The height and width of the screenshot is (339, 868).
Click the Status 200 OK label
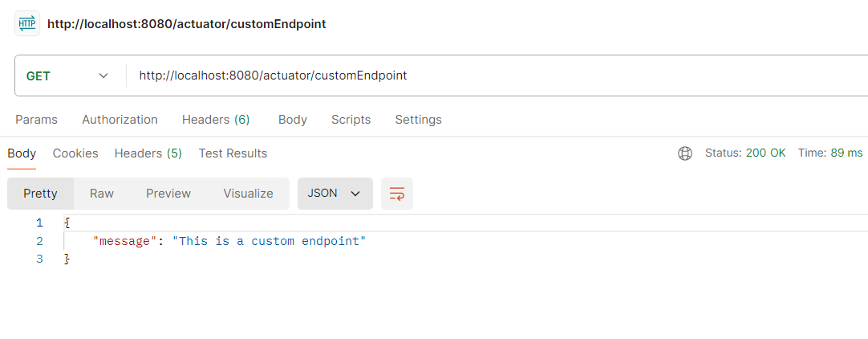point(745,153)
